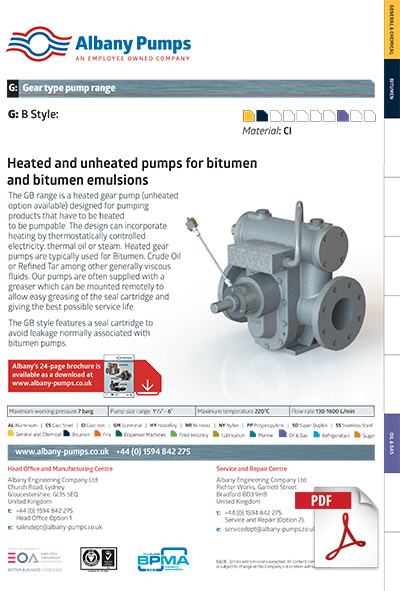Screen dimensions: 400x591
Task: Click the BPMA association logo
Action: (x=163, y=560)
